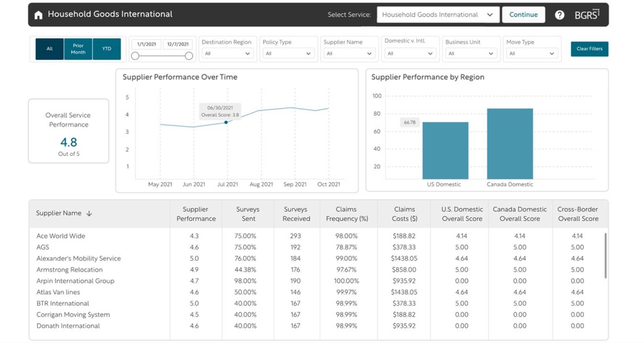Expand the Destination Region dropdown

(x=227, y=54)
